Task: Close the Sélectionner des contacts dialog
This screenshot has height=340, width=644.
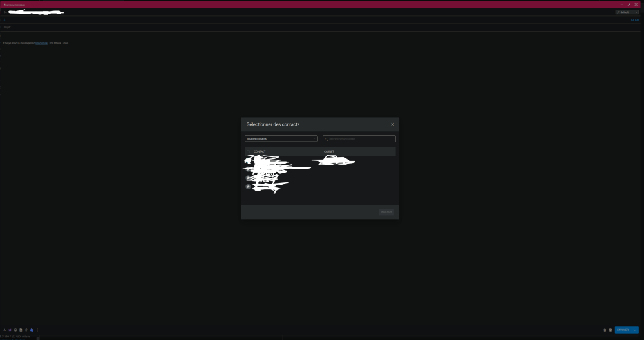Action: pos(392,124)
